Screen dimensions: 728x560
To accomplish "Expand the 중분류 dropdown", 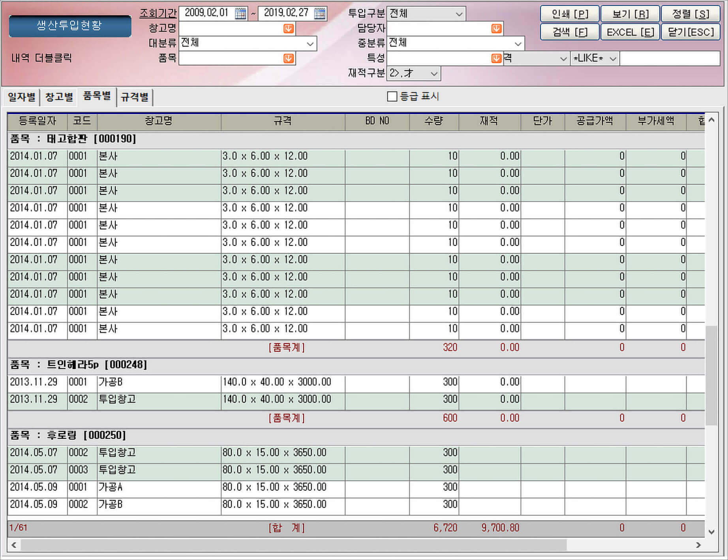I will tap(518, 43).
